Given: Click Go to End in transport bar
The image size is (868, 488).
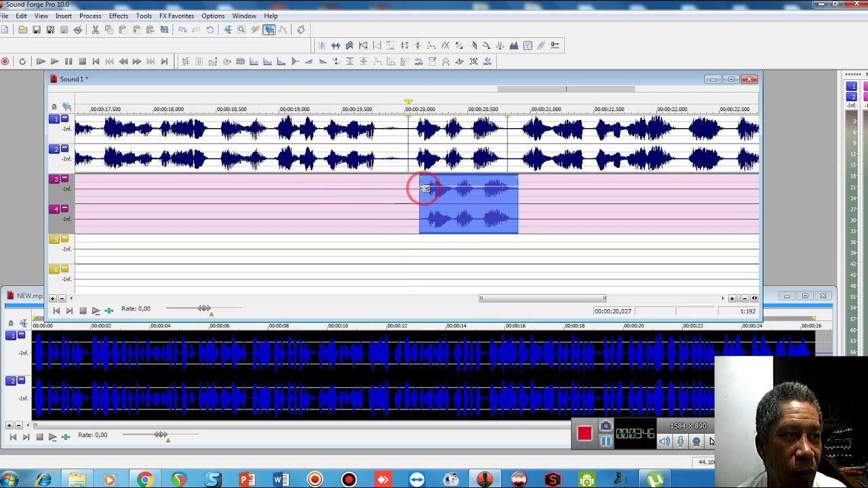Looking at the screenshot, I should click(x=164, y=62).
